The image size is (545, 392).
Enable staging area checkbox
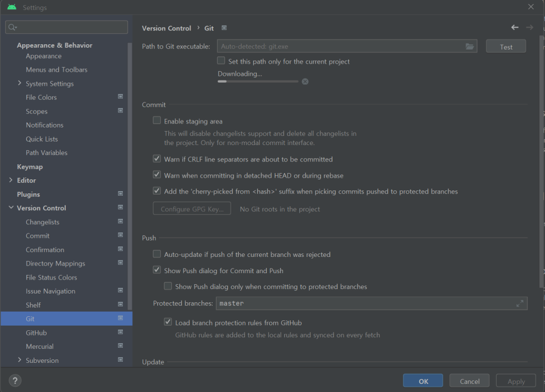(157, 121)
